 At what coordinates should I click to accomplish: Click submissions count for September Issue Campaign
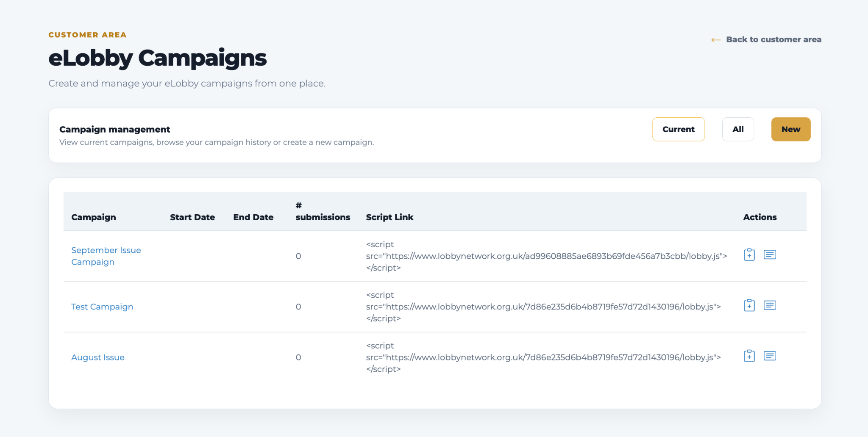pyautogui.click(x=298, y=256)
